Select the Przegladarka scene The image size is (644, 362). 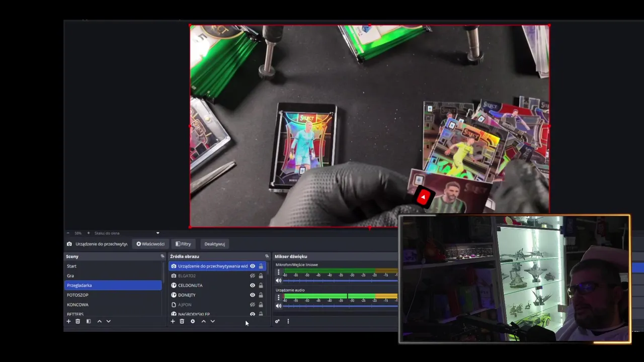113,285
